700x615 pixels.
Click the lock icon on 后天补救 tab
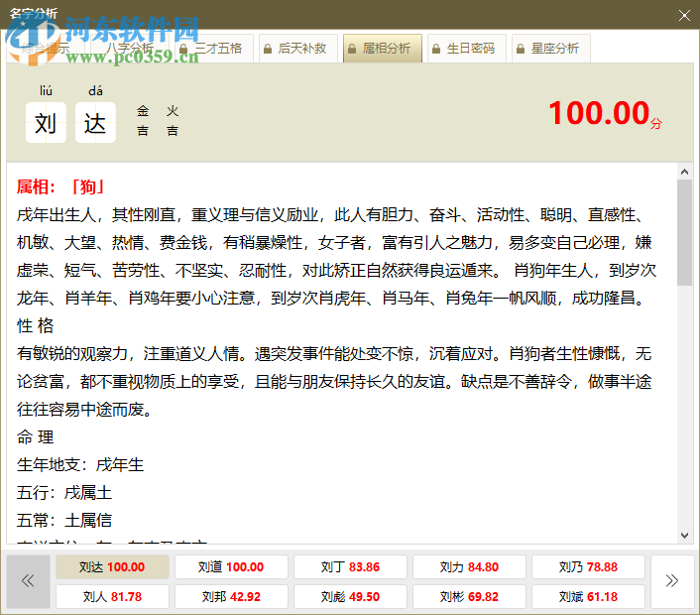[x=268, y=49]
